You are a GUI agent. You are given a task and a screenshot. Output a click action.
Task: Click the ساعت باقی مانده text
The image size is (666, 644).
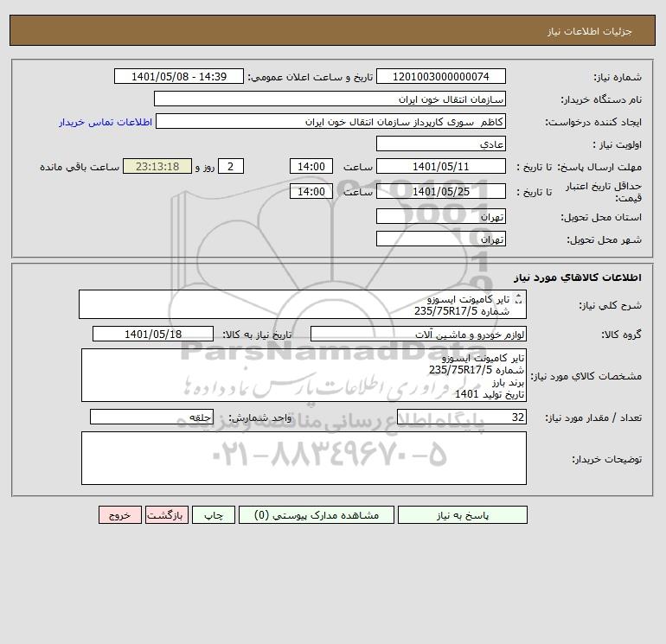(80, 167)
